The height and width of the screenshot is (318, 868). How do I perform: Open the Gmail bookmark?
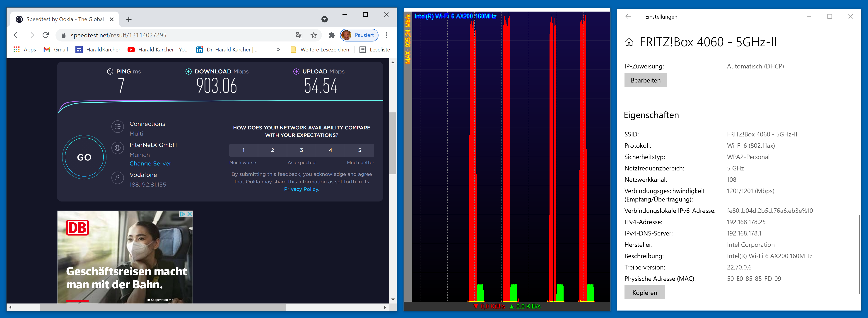click(56, 50)
